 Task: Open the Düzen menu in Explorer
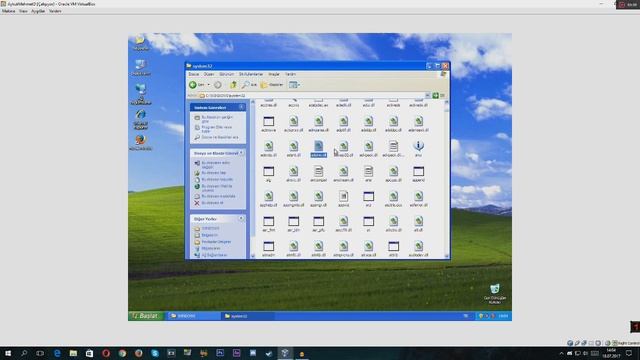click(x=209, y=74)
